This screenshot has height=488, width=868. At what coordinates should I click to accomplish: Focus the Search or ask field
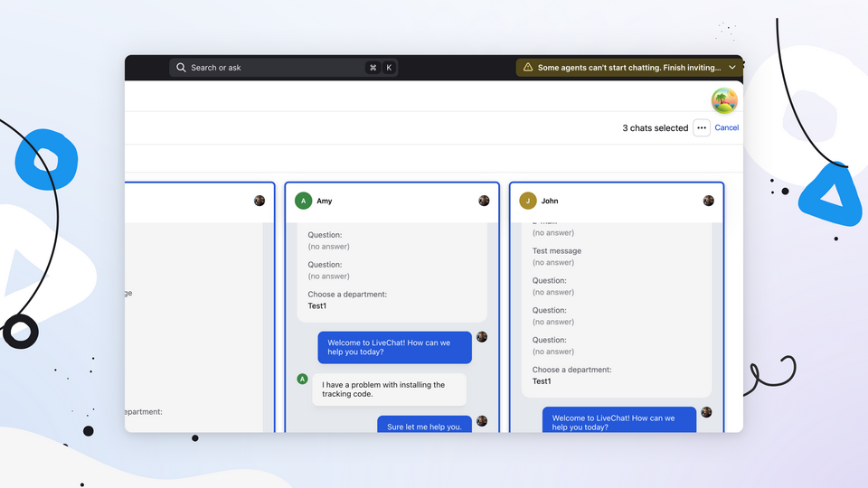[x=283, y=68]
